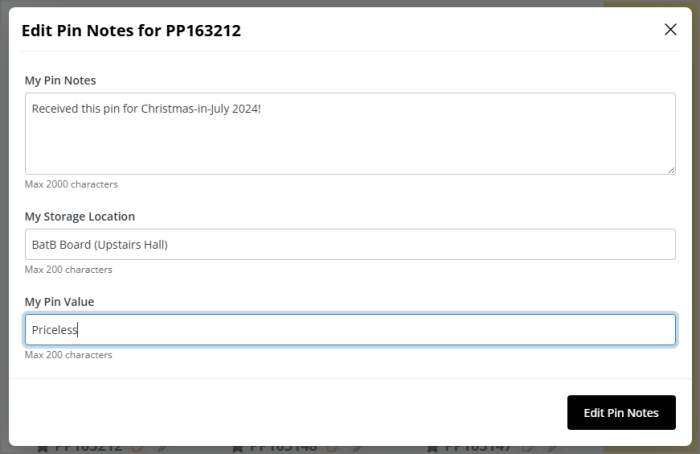Click the pencil icon next to PP163212

pyautogui.click(x=162, y=448)
